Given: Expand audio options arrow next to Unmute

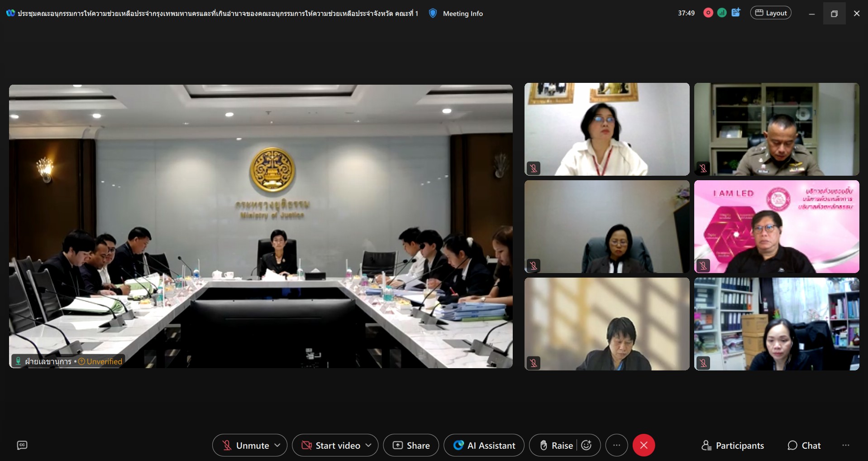Looking at the screenshot, I should 277,445.
